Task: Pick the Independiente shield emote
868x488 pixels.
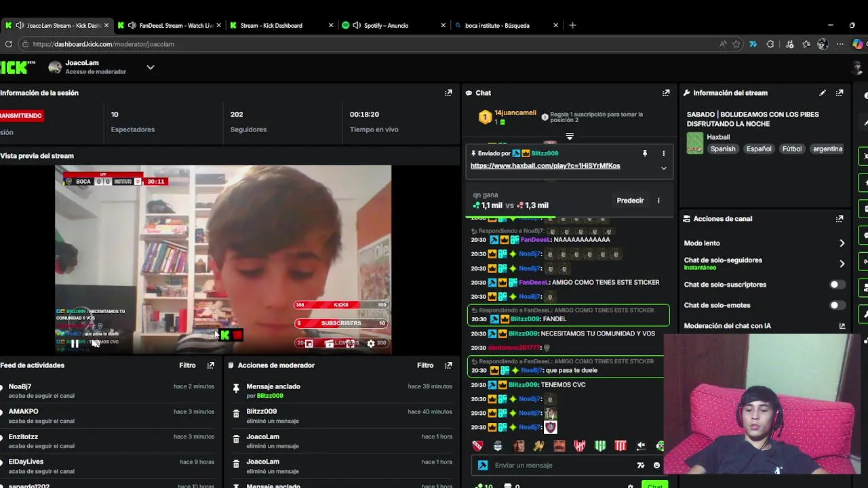Action: (477, 445)
